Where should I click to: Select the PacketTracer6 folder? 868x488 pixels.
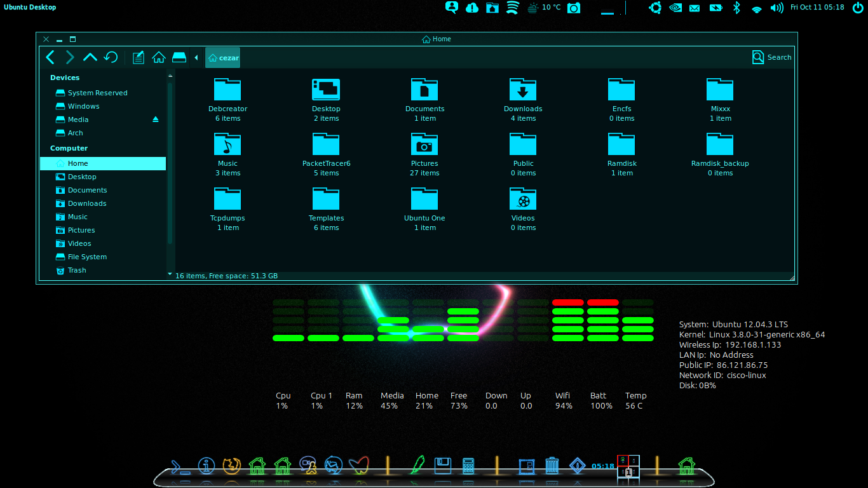[x=326, y=154]
